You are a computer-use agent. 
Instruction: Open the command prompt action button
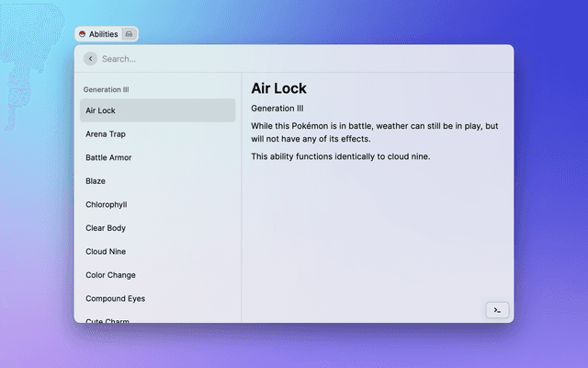[x=496, y=310]
